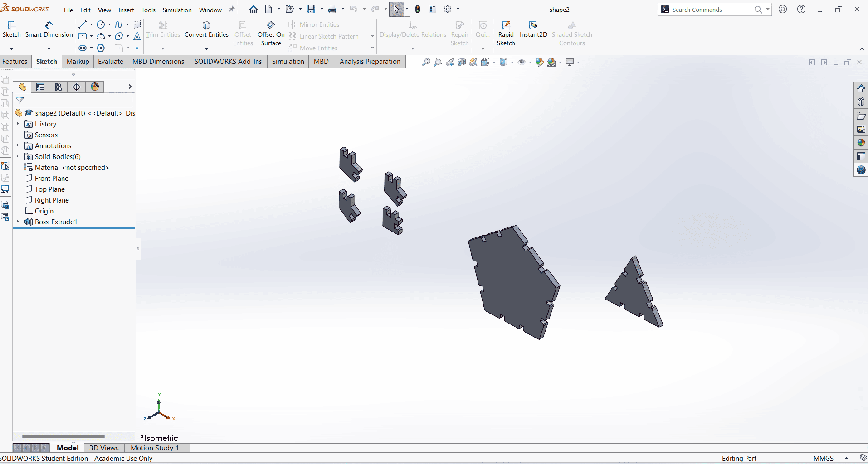Click the Print icon
Screen dimensions: 868x464
[332, 9]
